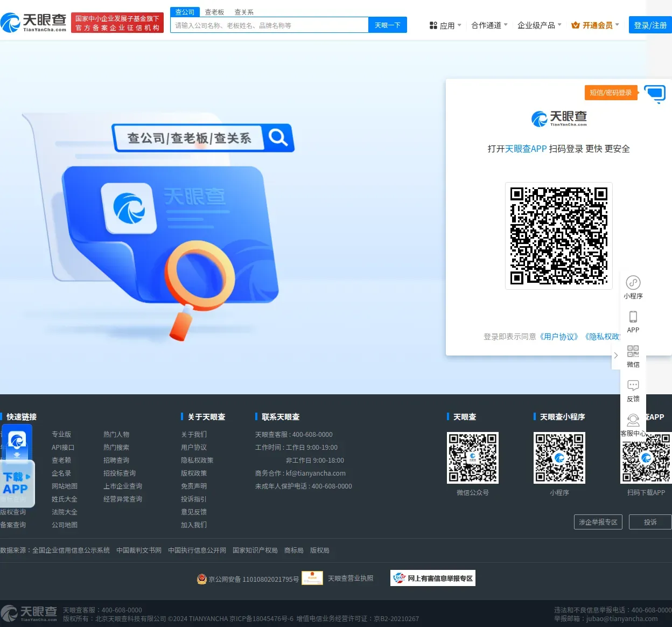This screenshot has width=672, height=627.
Task: Open the 客服中心 support icon
Action: (x=633, y=420)
